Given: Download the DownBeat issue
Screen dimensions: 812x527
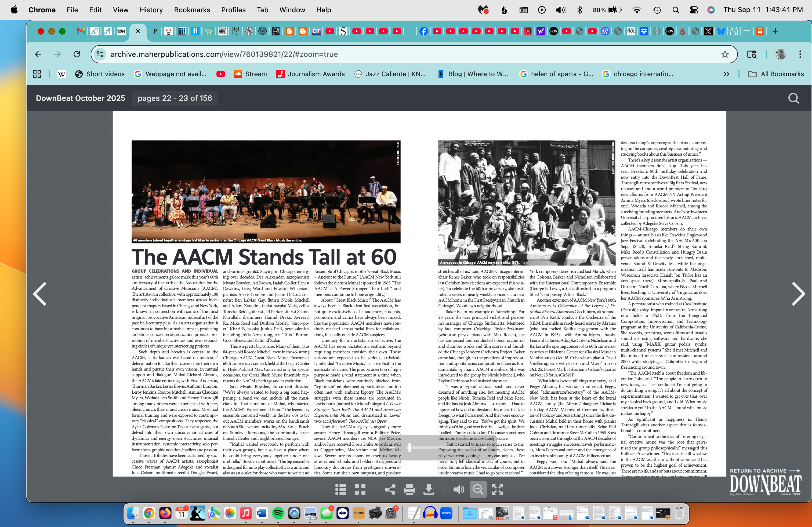Looking at the screenshot, I should (x=429, y=489).
